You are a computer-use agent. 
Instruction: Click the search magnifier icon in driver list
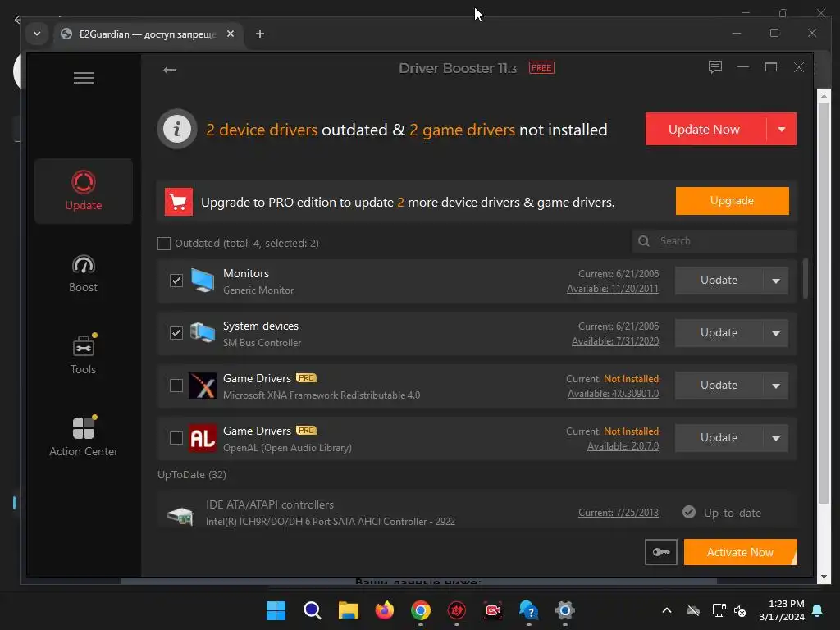[644, 241]
